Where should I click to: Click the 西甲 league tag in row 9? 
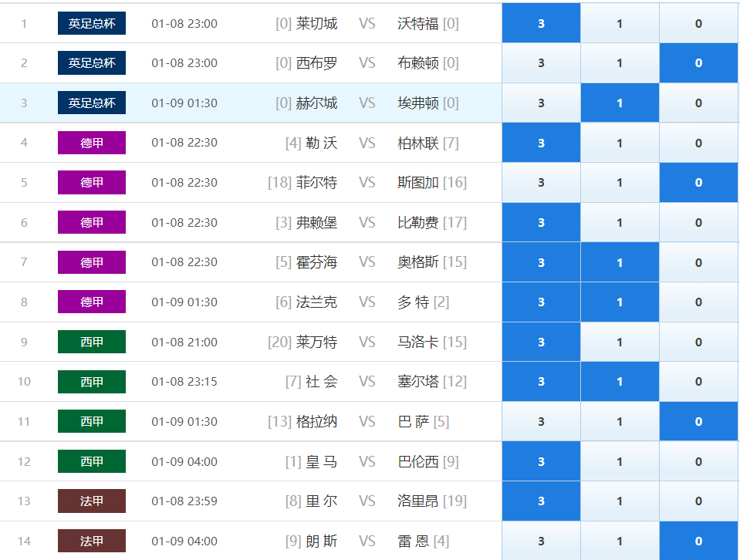92,342
